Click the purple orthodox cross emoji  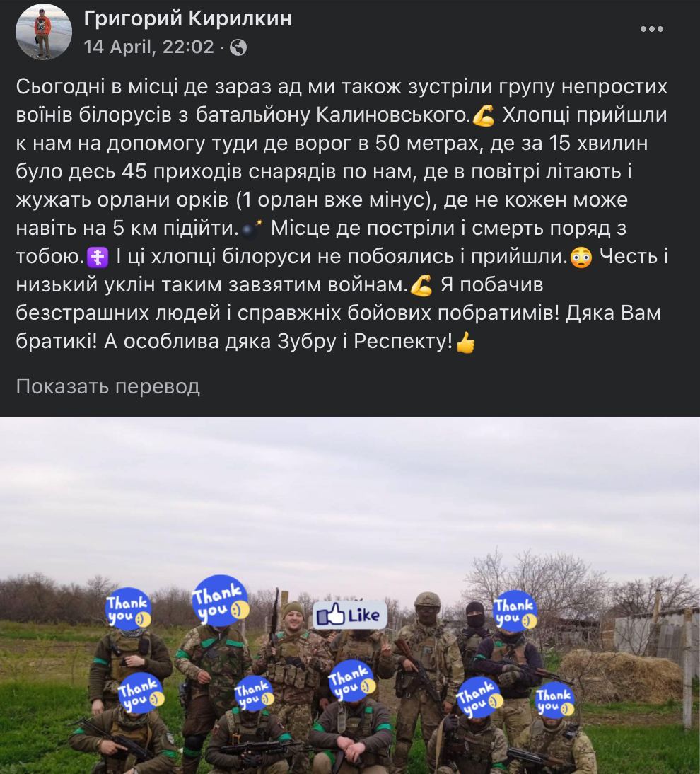98,258
